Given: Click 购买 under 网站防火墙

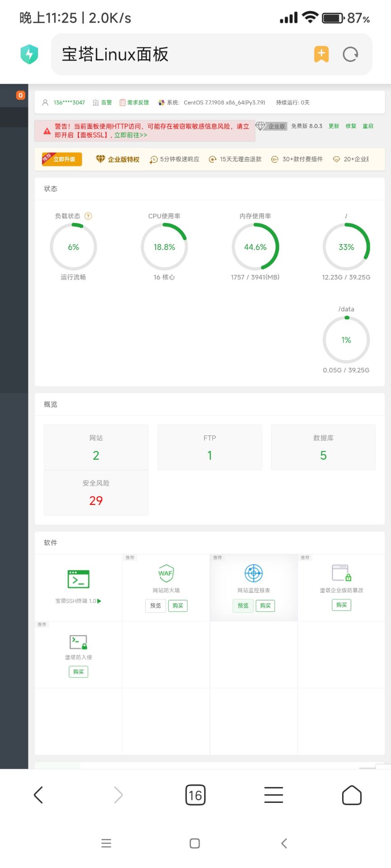Looking at the screenshot, I should [x=178, y=606].
